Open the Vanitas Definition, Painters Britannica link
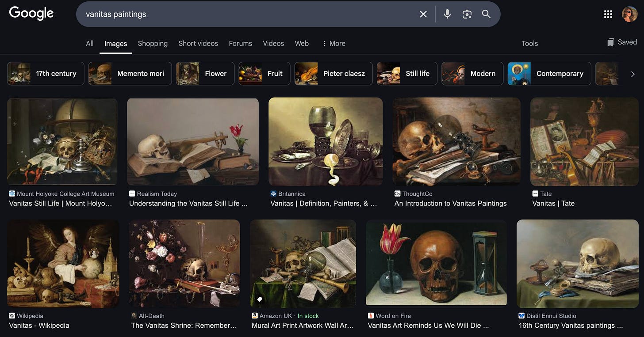 click(x=324, y=203)
